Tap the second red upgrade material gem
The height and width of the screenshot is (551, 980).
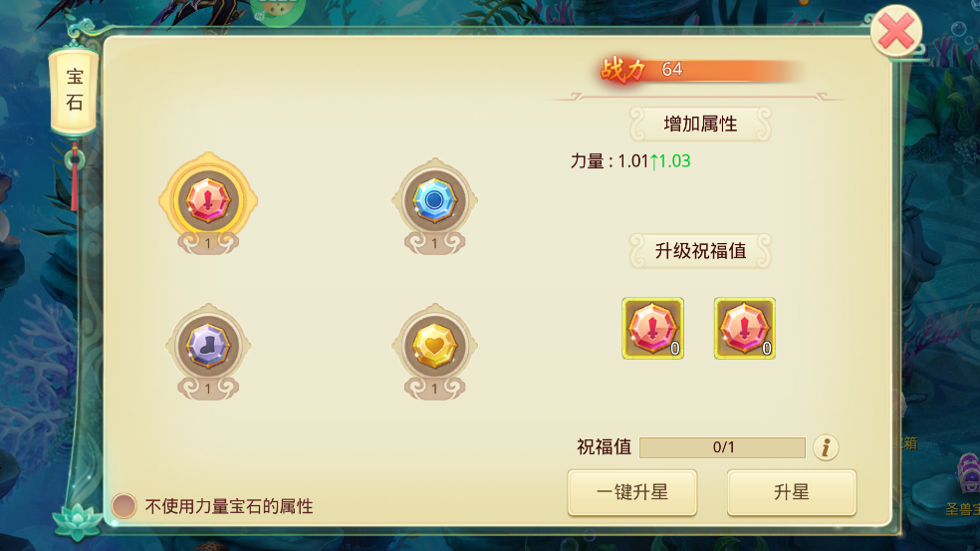(x=744, y=329)
